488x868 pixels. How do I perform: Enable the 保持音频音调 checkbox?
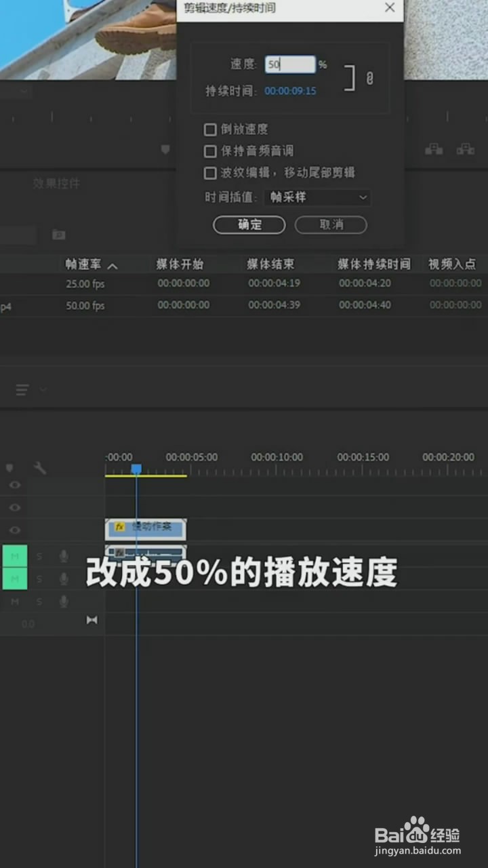210,151
